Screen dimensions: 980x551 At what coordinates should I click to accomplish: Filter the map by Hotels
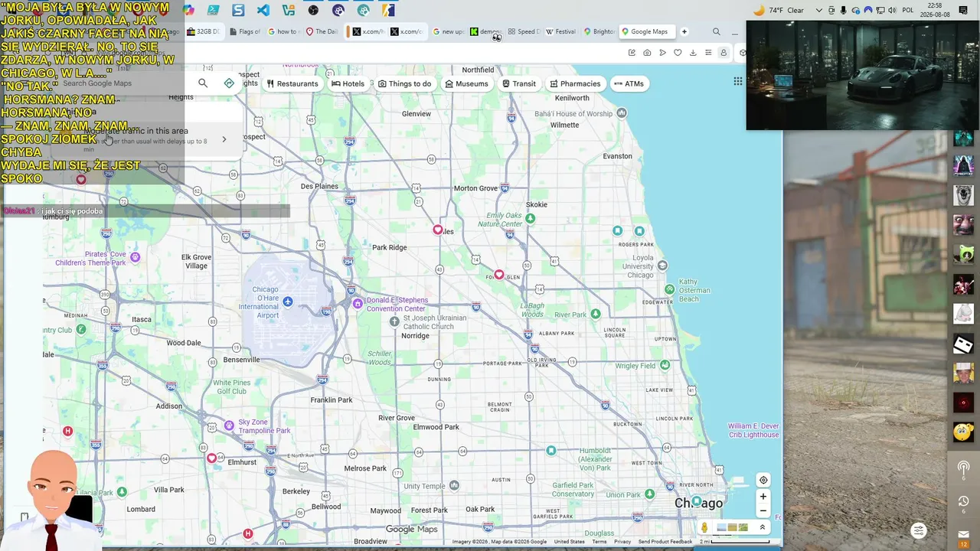point(348,83)
